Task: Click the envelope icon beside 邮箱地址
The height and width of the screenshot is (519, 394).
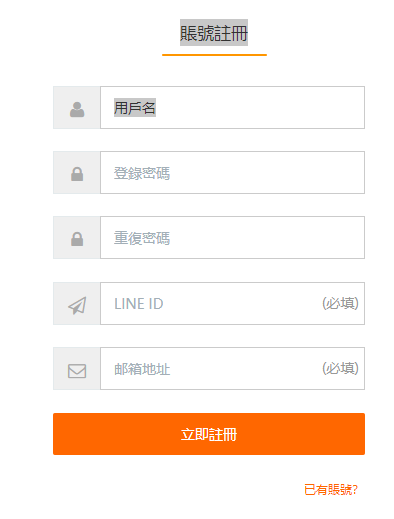Action: pyautogui.click(x=77, y=371)
